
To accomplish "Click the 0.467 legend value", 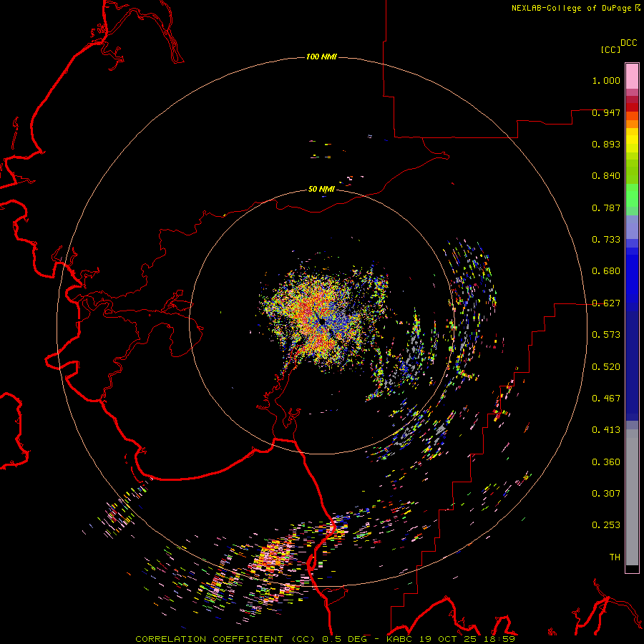I will click(606, 399).
